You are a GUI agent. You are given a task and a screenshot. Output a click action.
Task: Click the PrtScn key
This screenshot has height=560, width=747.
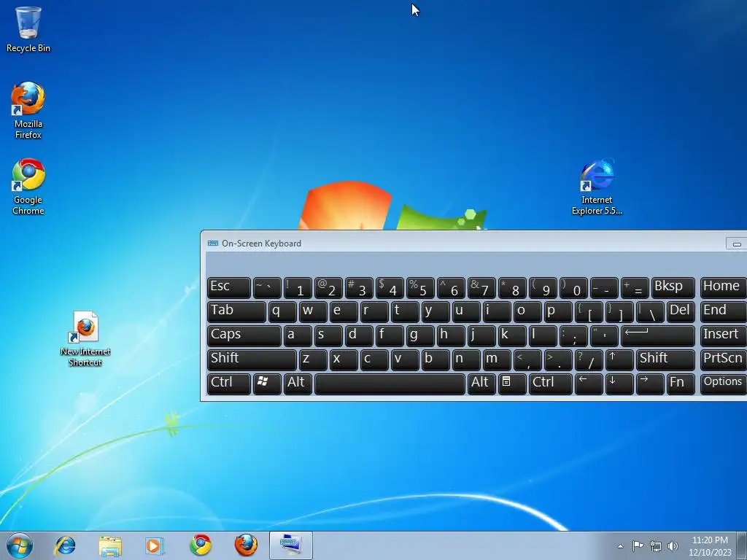coord(724,359)
